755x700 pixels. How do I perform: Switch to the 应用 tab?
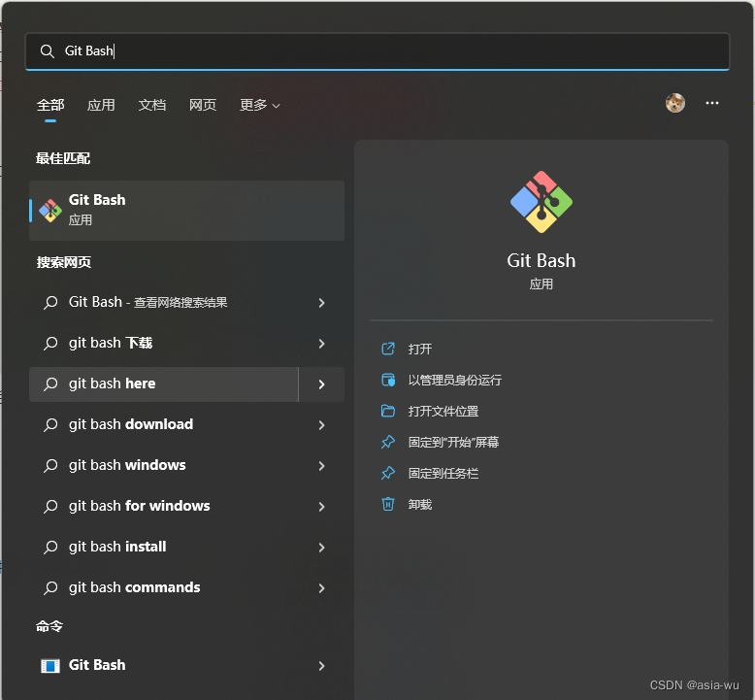(101, 105)
